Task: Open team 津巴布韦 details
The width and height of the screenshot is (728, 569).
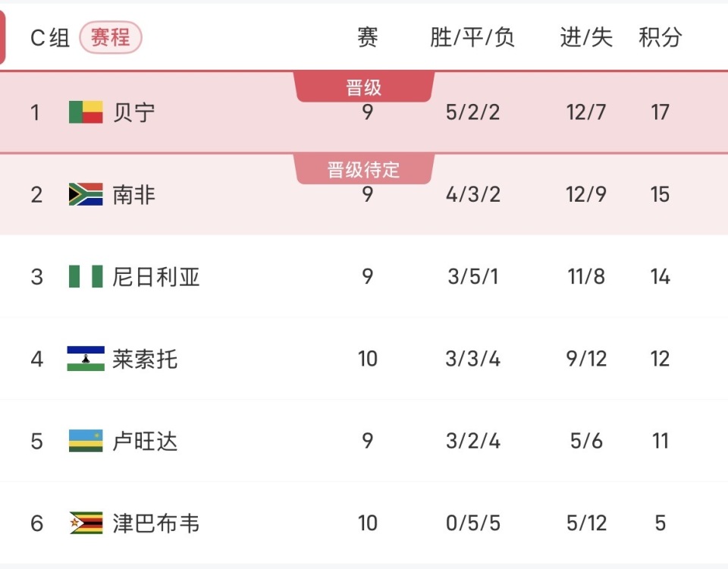Action: click(x=156, y=523)
